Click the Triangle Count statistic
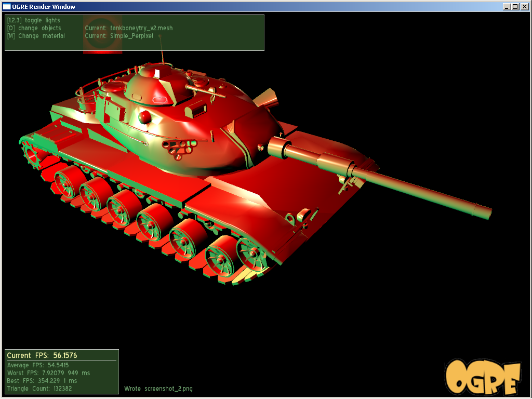 coord(39,389)
